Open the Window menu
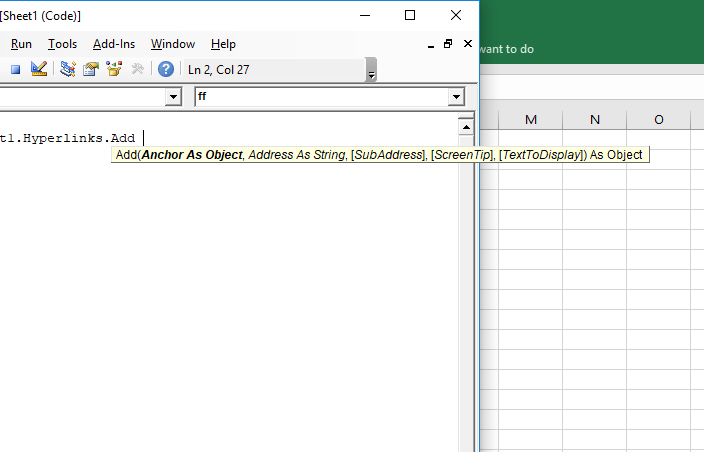The image size is (704, 452). 172,44
